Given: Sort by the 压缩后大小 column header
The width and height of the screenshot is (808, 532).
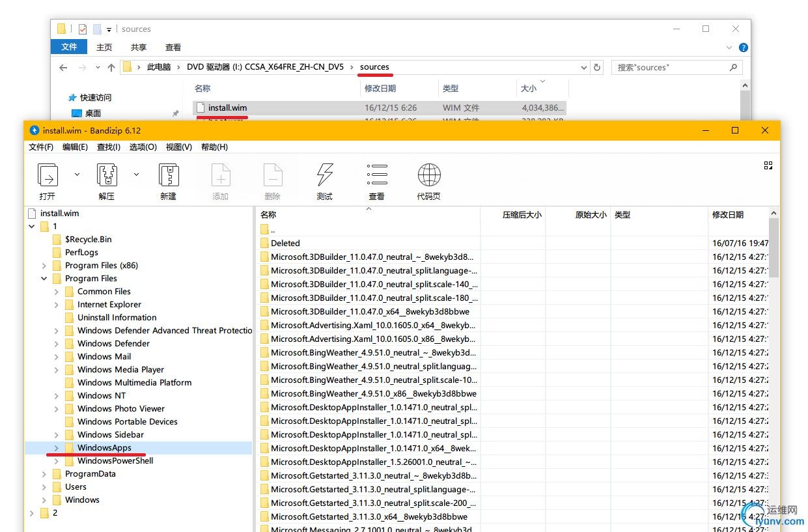Looking at the screenshot, I should point(512,214).
